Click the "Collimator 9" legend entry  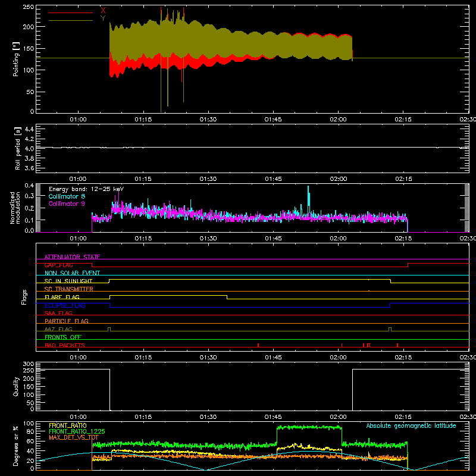click(x=67, y=203)
